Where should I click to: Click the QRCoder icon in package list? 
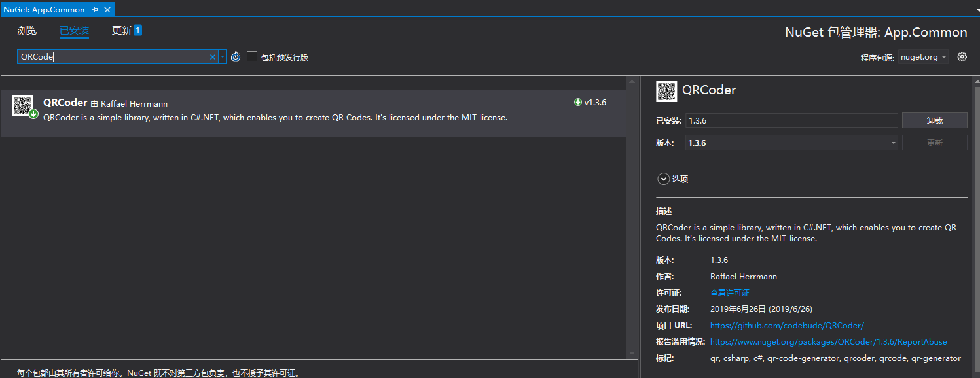tap(23, 106)
